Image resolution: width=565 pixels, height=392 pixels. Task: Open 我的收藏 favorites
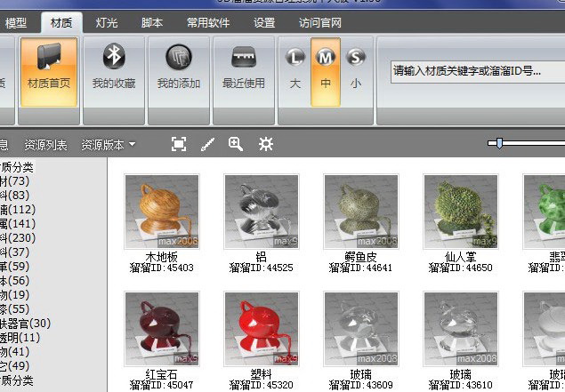click(114, 69)
